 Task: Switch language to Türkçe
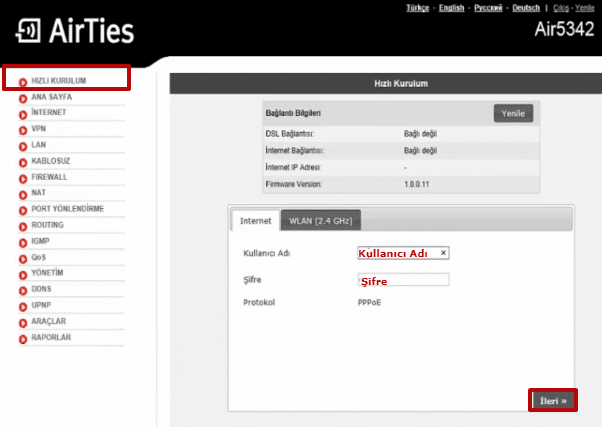pyautogui.click(x=418, y=8)
